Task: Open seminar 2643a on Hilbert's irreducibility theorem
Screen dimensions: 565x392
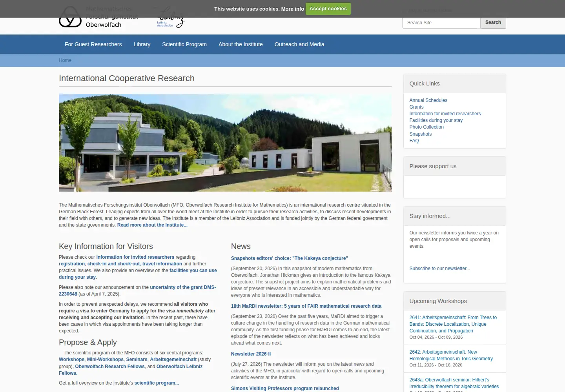Action: pyautogui.click(x=454, y=383)
